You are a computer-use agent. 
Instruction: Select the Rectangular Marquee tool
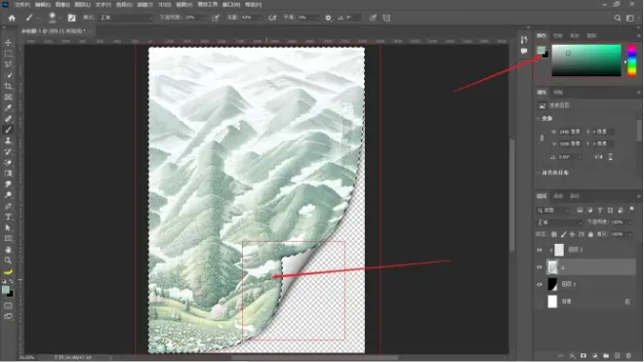pyautogui.click(x=8, y=54)
